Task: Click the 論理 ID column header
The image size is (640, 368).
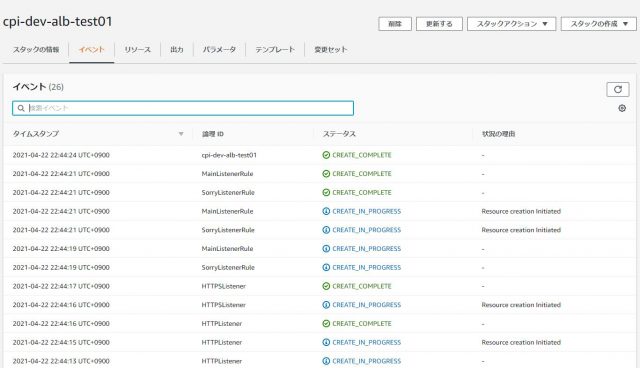Action: click(213, 134)
